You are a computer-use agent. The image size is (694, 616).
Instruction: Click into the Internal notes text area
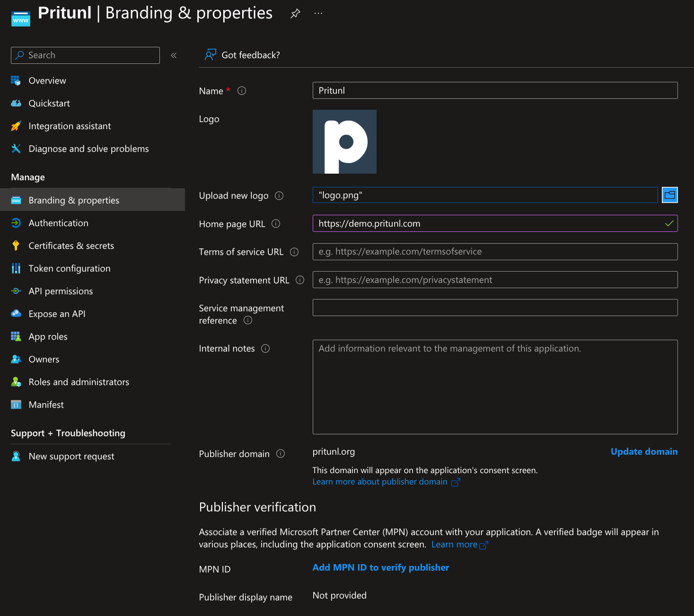[x=495, y=387]
